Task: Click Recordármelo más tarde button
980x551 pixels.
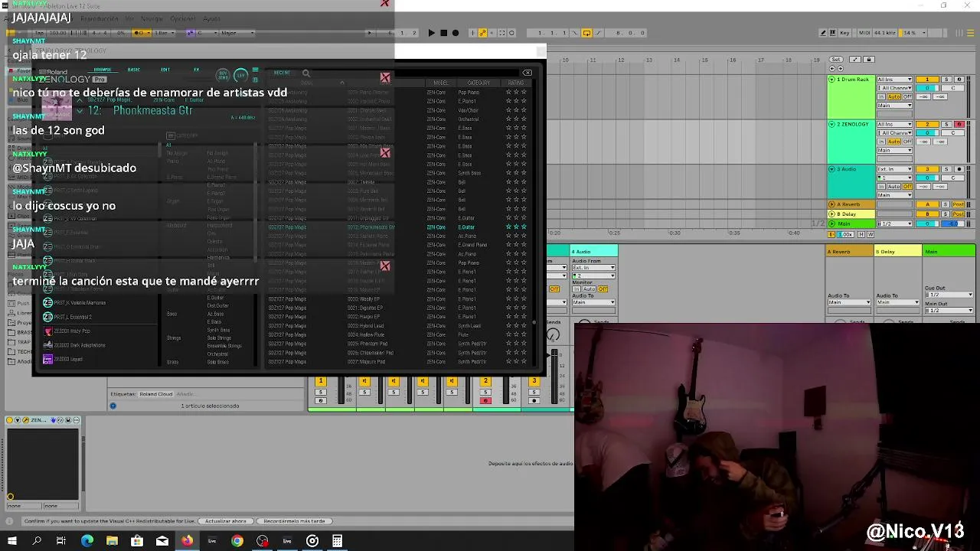Action: (x=294, y=521)
